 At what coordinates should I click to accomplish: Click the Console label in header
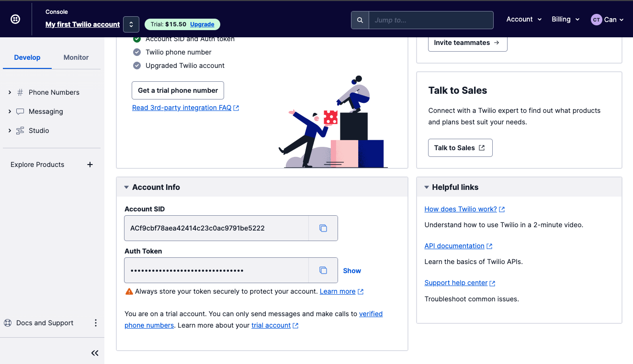[57, 11]
